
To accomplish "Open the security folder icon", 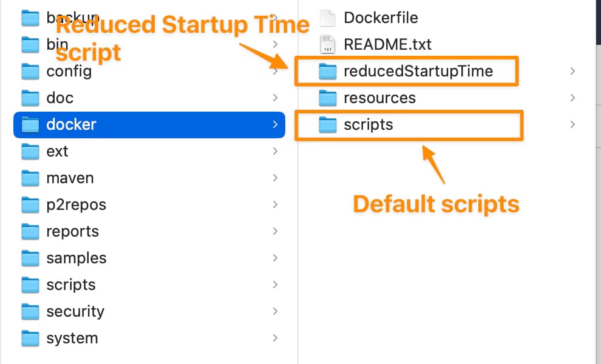I will tap(30, 311).
